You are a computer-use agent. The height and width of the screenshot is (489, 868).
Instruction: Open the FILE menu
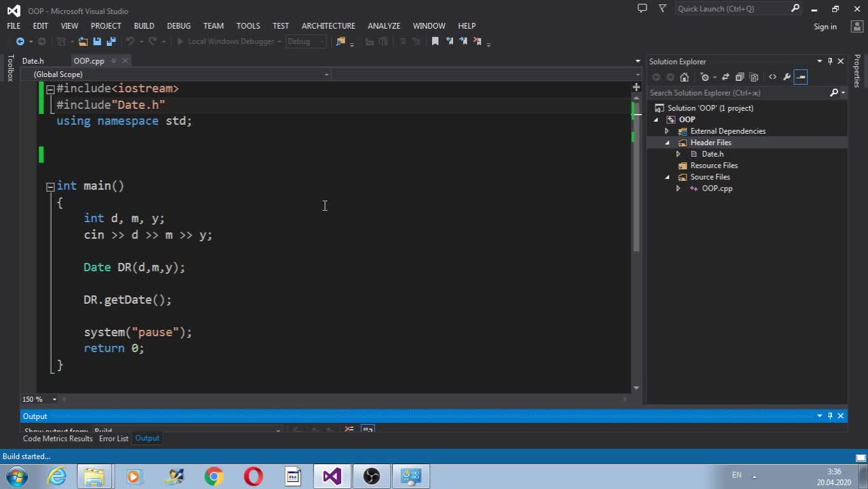tap(13, 25)
